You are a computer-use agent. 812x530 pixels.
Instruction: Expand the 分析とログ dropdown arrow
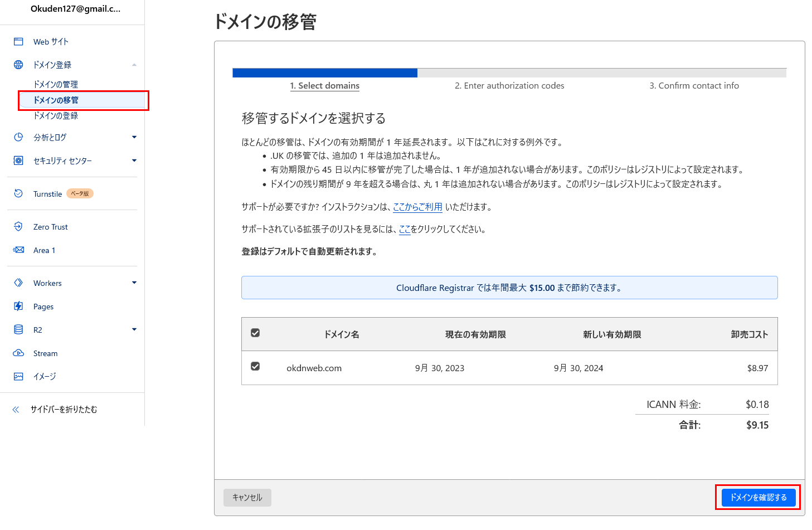134,137
